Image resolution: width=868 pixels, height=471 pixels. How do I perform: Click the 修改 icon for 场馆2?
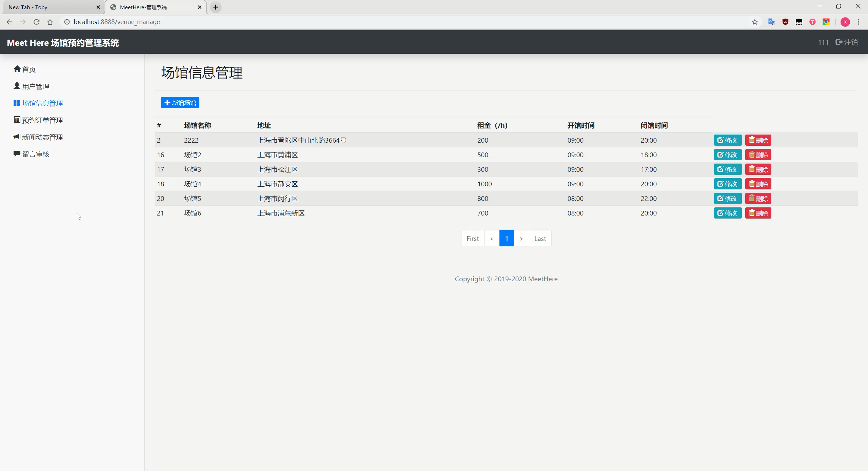[x=727, y=155]
